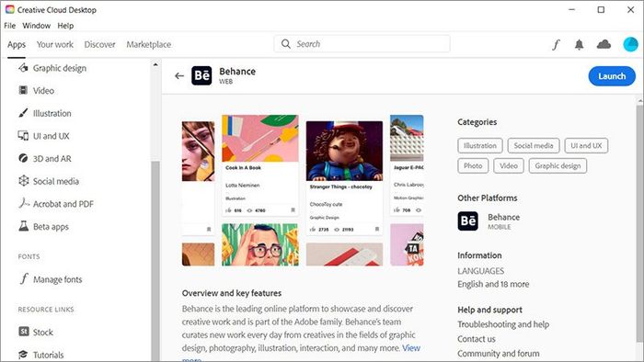
Task: Select the Video category tag
Action: point(509,165)
